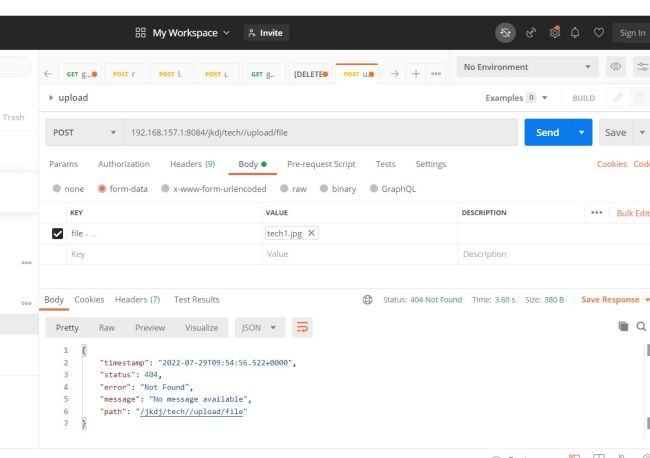This screenshot has height=458, width=650.
Task: Select the none body type
Action: point(68,189)
